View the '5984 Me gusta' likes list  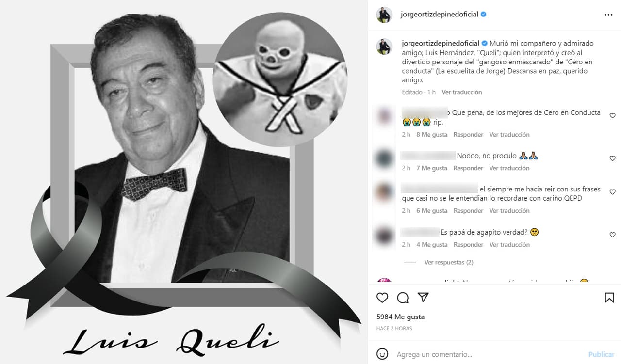tap(400, 317)
